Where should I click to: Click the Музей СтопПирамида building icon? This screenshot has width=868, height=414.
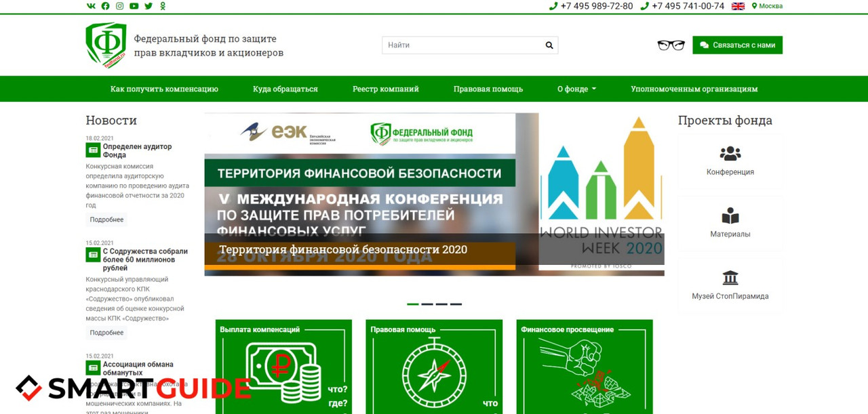(x=730, y=278)
